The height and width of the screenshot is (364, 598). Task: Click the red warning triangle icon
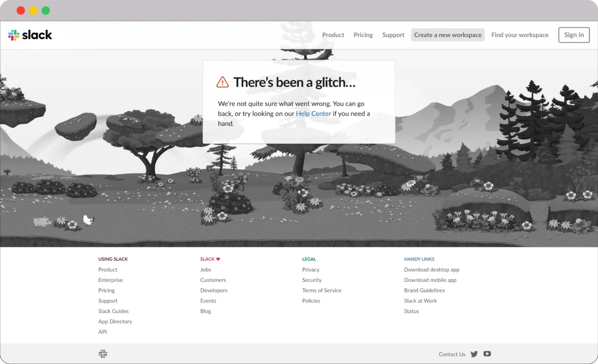[x=223, y=82]
